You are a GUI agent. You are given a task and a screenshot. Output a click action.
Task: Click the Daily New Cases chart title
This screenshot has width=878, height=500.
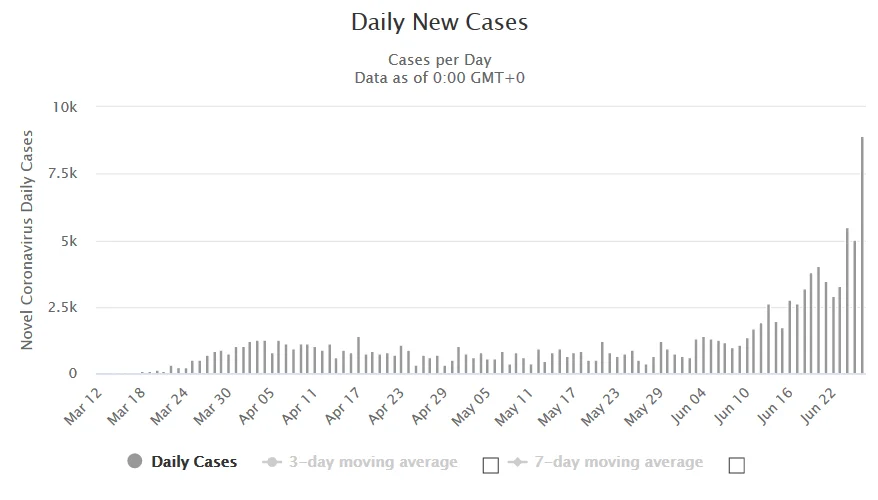coord(439,21)
